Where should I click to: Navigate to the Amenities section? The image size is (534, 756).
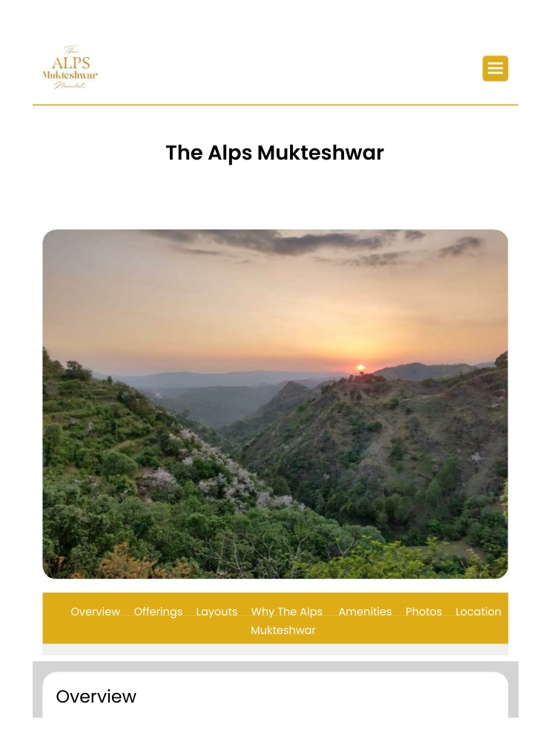coord(365,611)
